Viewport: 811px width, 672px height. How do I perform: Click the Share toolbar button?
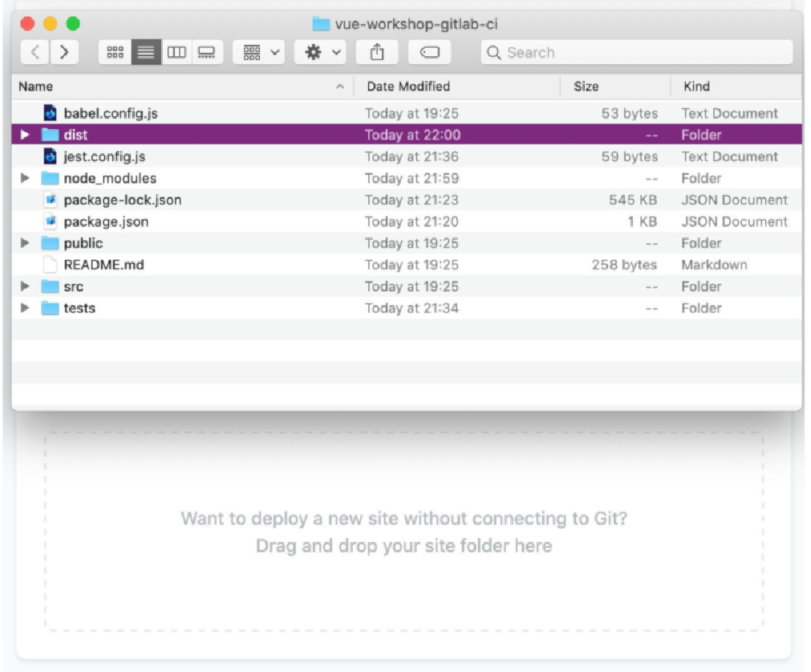click(x=377, y=52)
